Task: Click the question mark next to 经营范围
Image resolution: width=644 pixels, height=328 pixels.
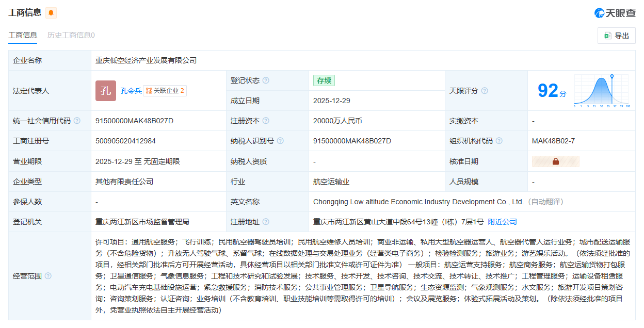Action: [49, 275]
